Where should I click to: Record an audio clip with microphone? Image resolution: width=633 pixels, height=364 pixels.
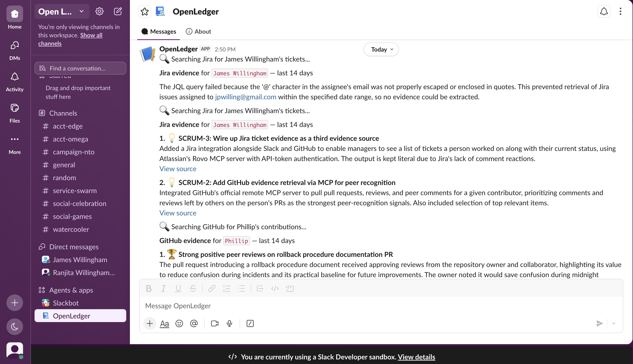click(x=229, y=323)
